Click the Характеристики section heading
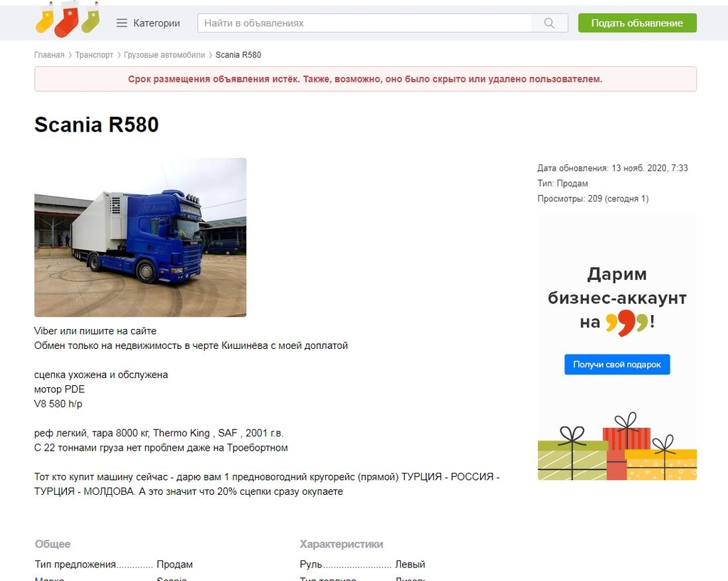 [342, 544]
